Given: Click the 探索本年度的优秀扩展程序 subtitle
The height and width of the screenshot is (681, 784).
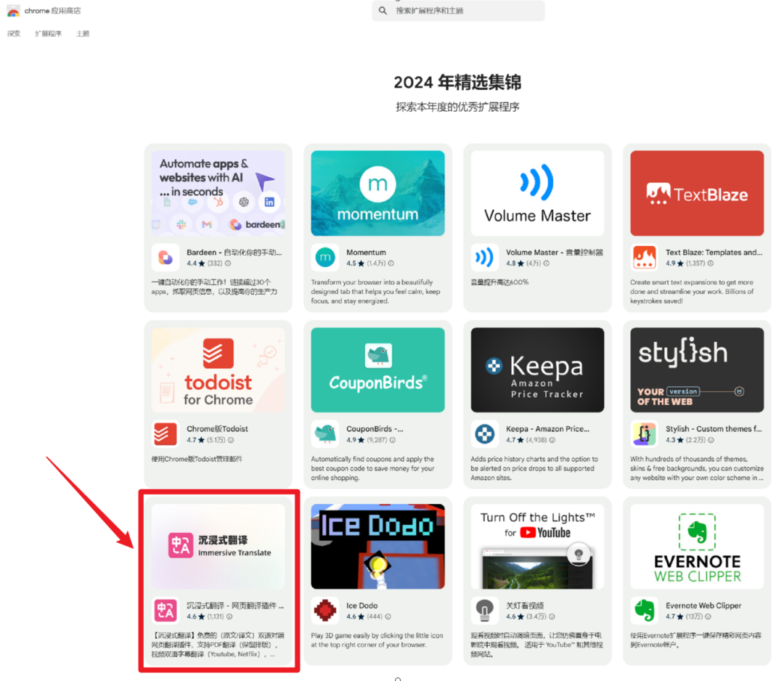Looking at the screenshot, I should tap(457, 107).
